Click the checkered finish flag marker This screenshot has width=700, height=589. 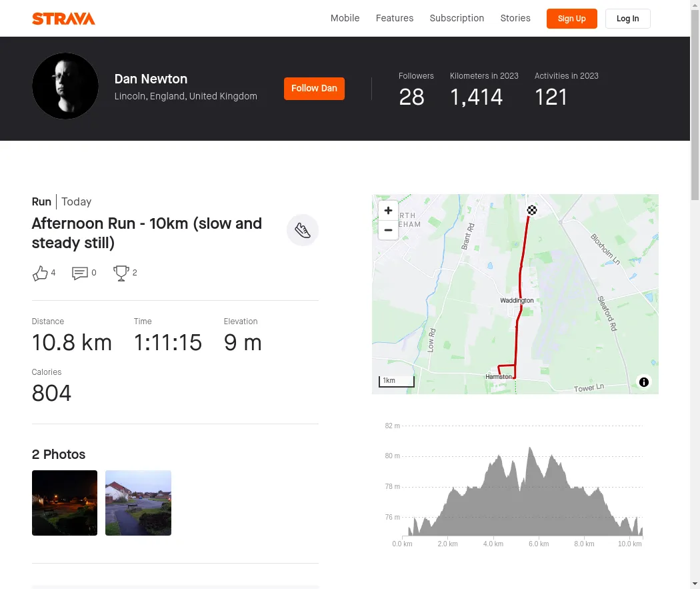tap(532, 211)
